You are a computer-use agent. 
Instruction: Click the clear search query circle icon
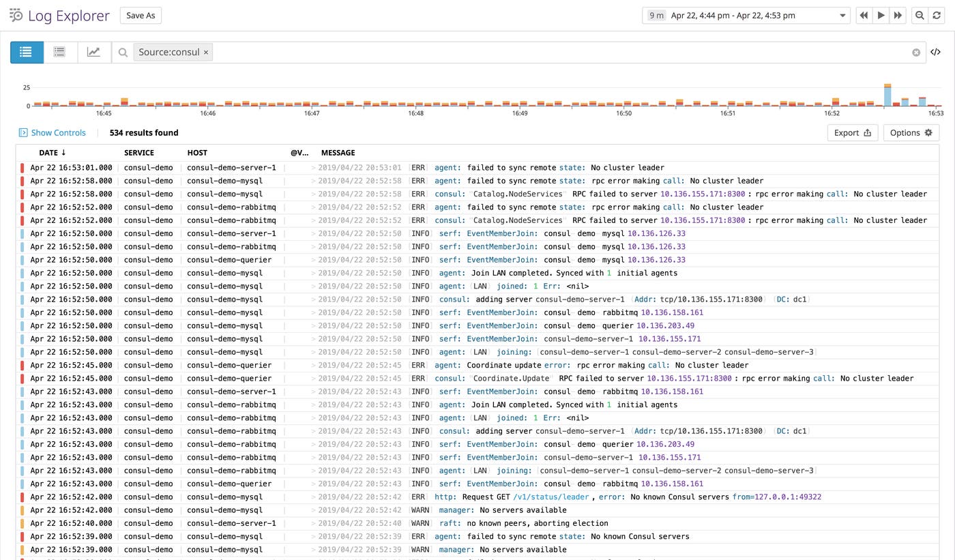tap(916, 53)
